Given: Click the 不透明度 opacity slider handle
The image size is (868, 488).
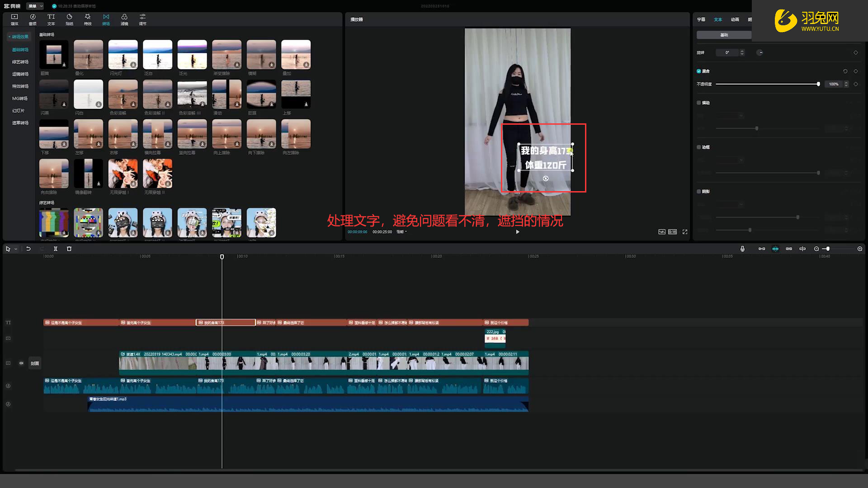Looking at the screenshot, I should tap(818, 84).
